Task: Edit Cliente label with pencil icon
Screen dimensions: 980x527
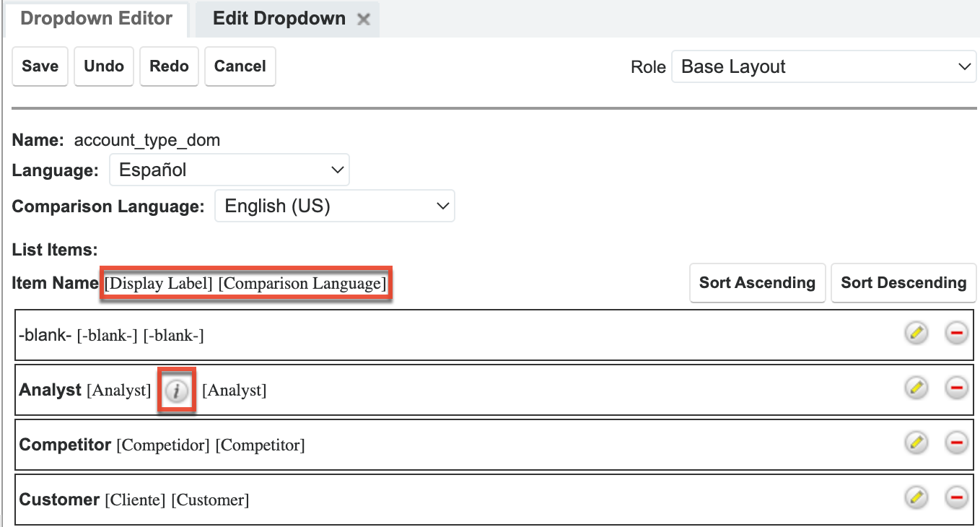Action: [916, 497]
